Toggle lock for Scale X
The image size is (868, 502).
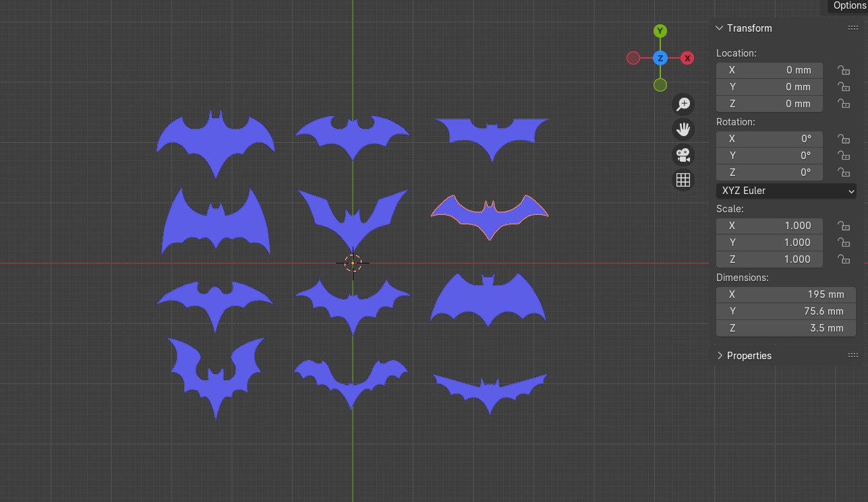click(x=843, y=226)
